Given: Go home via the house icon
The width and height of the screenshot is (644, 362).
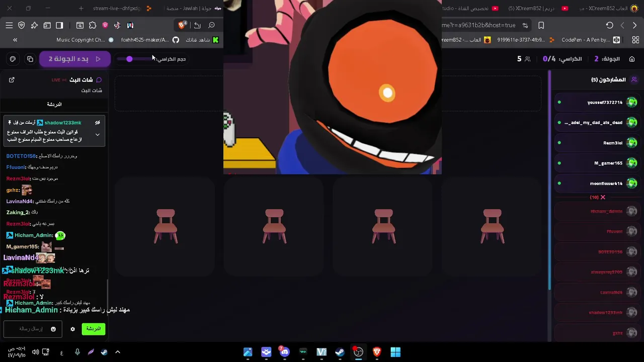Looking at the screenshot, I should click(x=632, y=59).
